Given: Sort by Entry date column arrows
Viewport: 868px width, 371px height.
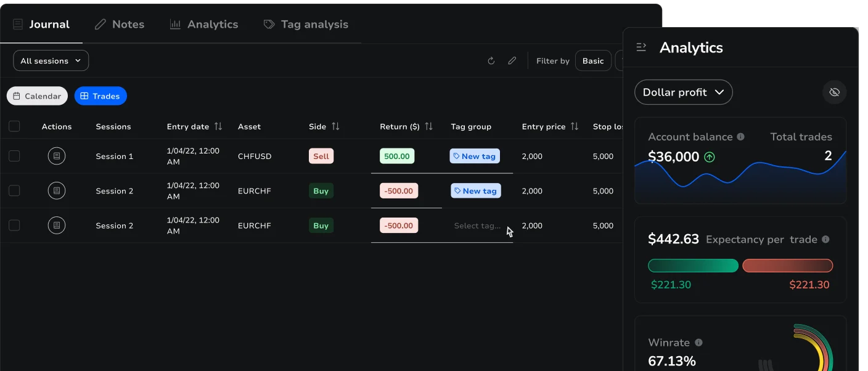Looking at the screenshot, I should tap(218, 126).
